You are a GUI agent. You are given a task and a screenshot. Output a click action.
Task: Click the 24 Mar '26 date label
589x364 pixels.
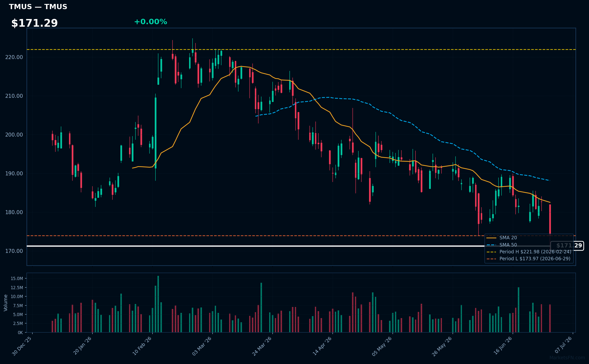coord(262,346)
